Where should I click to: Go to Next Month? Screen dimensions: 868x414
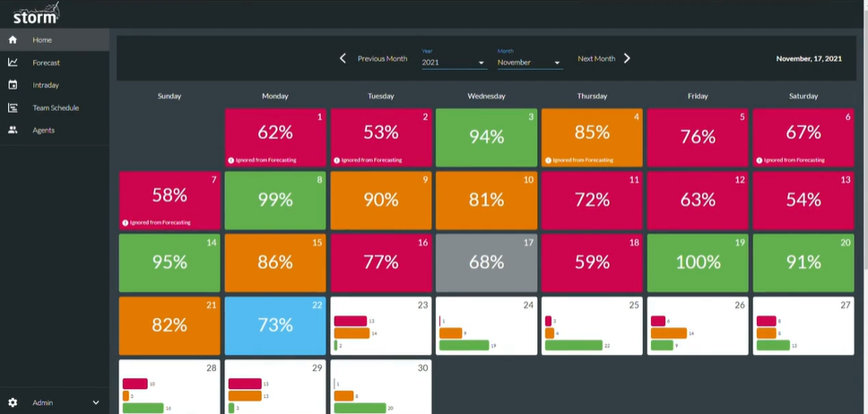596,58
